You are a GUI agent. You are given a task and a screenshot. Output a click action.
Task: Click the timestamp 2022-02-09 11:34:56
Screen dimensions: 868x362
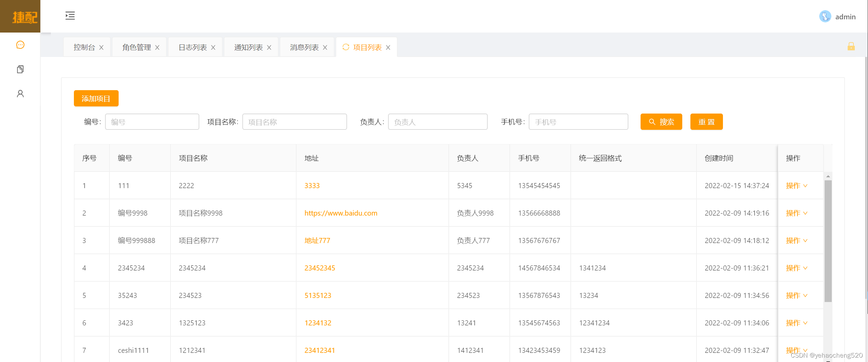pyautogui.click(x=737, y=295)
